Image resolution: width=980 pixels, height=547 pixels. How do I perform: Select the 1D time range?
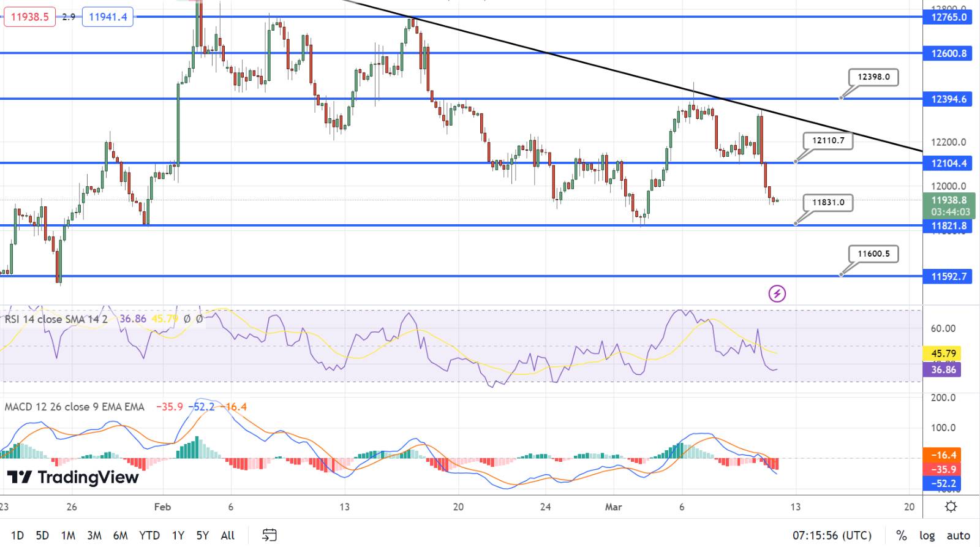click(17, 535)
